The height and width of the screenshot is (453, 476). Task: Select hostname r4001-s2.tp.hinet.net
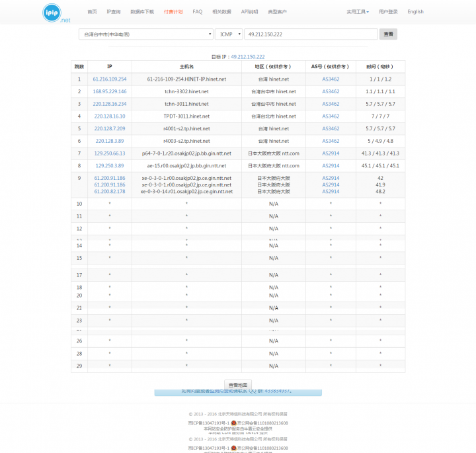click(x=186, y=128)
